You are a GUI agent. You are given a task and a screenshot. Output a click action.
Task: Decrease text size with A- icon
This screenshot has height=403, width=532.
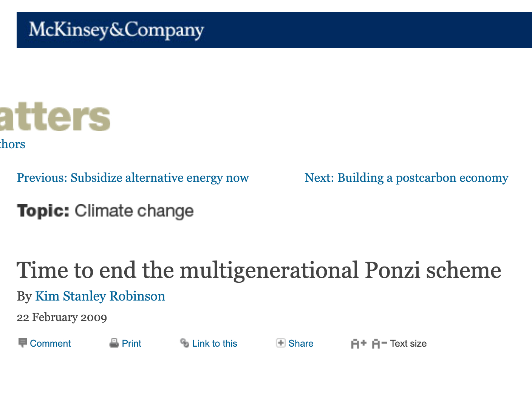point(379,343)
